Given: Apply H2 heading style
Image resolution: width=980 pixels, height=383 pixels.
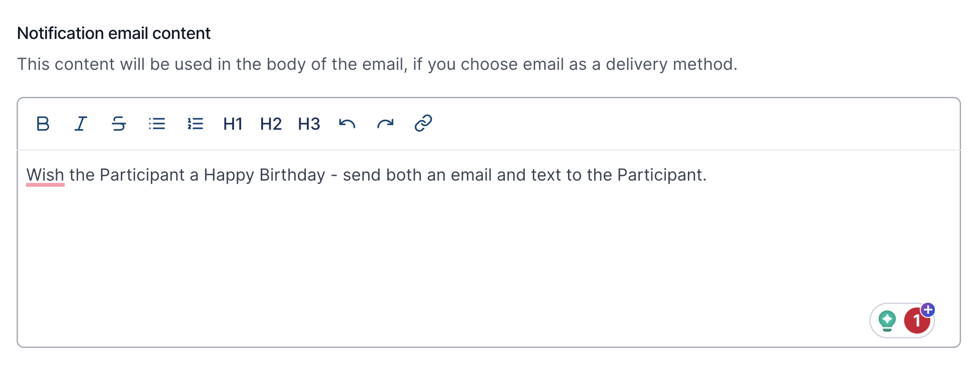Looking at the screenshot, I should [x=271, y=124].
